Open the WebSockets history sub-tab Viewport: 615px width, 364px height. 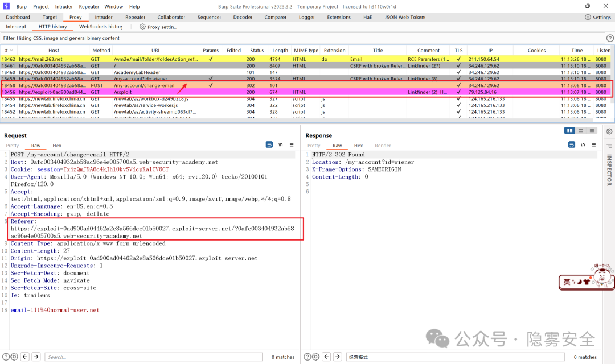tap(101, 27)
